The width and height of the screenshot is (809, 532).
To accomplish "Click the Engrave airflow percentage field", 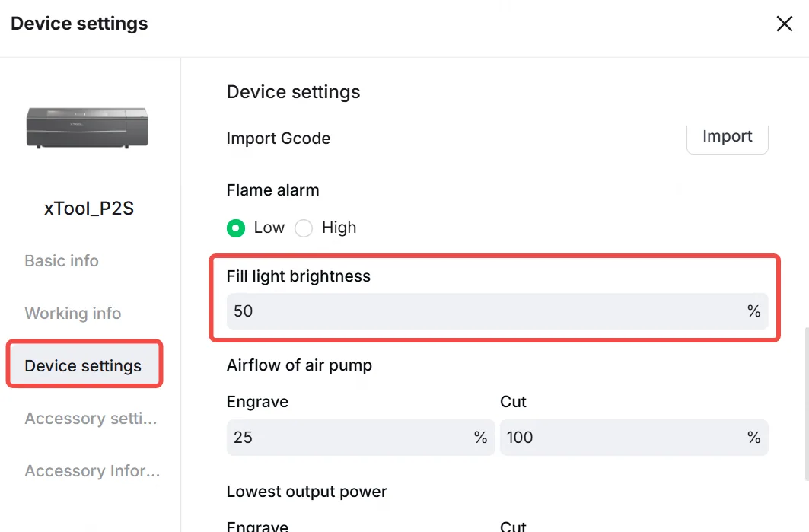I will pyautogui.click(x=361, y=437).
